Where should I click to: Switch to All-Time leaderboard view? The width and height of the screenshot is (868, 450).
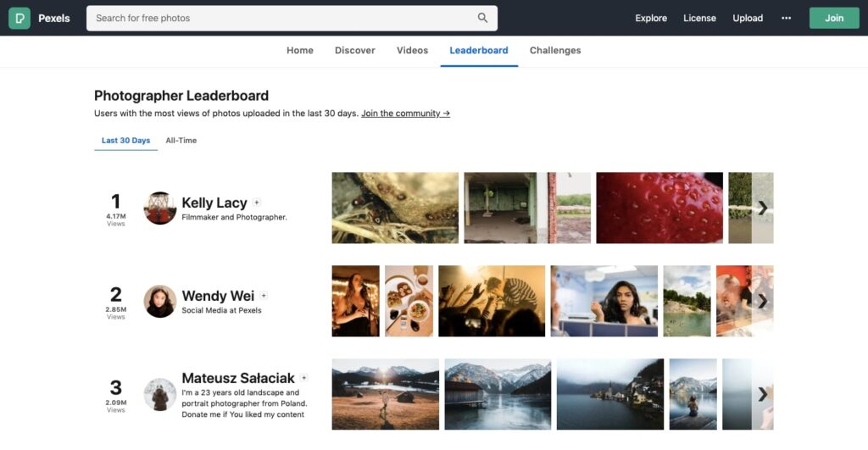pyautogui.click(x=181, y=141)
